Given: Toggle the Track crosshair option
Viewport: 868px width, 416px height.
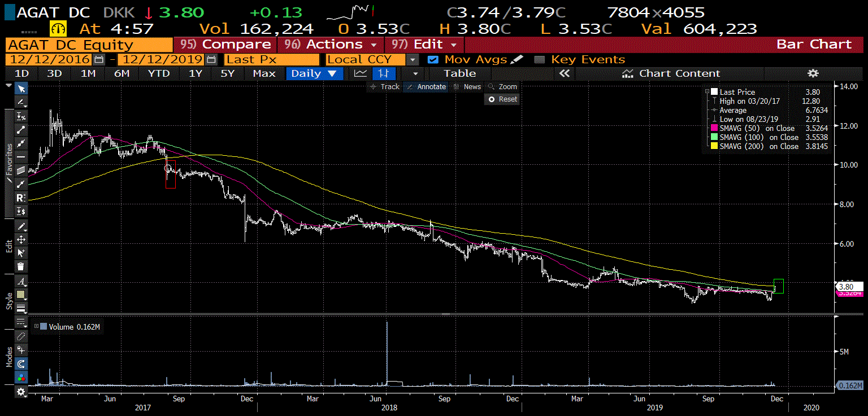Looking at the screenshot, I should click(x=385, y=87).
